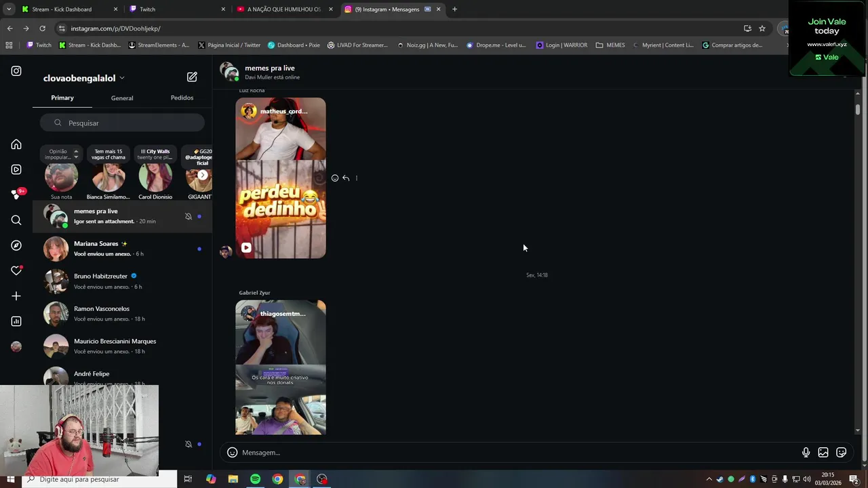Play perdeu dedinho reel thumbnail
Viewport: 868px width, 488px height.
pyautogui.click(x=281, y=178)
